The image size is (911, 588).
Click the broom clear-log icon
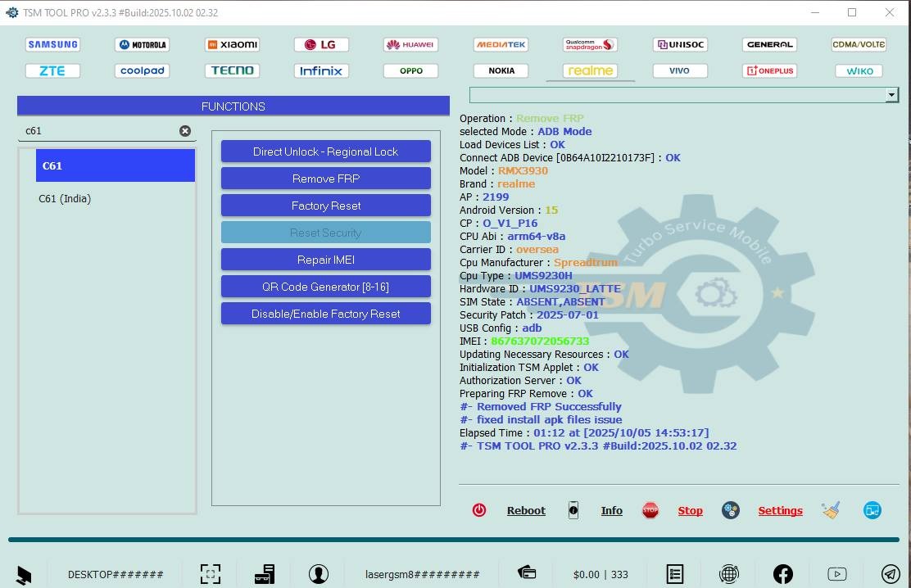(x=832, y=510)
